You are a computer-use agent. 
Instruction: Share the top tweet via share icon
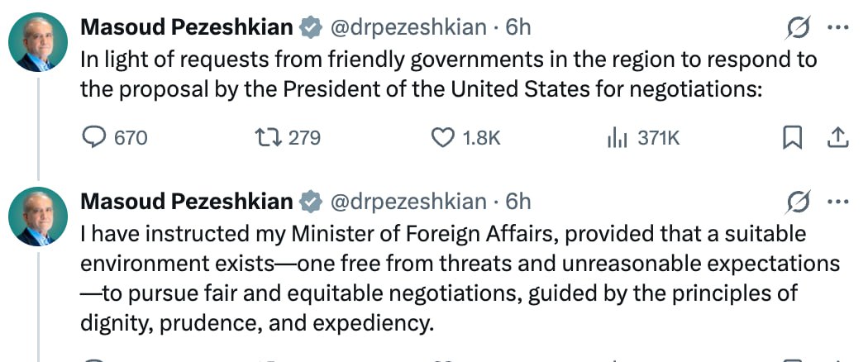click(837, 137)
